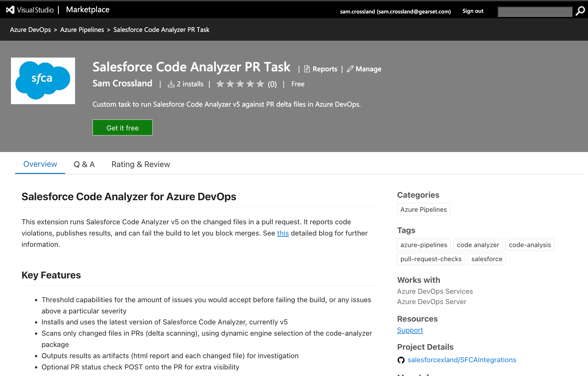The image size is (588, 376).
Task: Click the five-star rating icons
Action: pyautogui.click(x=240, y=84)
